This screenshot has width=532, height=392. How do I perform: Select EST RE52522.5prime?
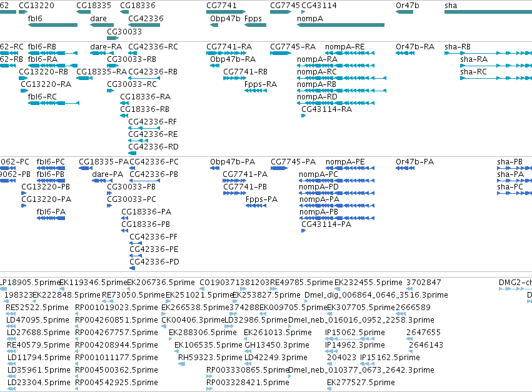37,308
